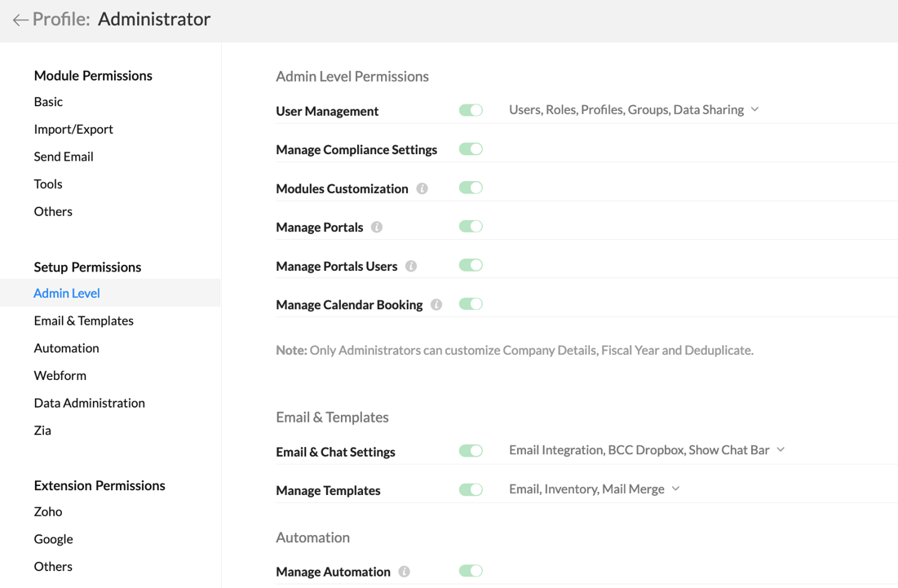Switch off the Manage Templates toggle
Viewport: 898px width, 588px height.
click(471, 490)
